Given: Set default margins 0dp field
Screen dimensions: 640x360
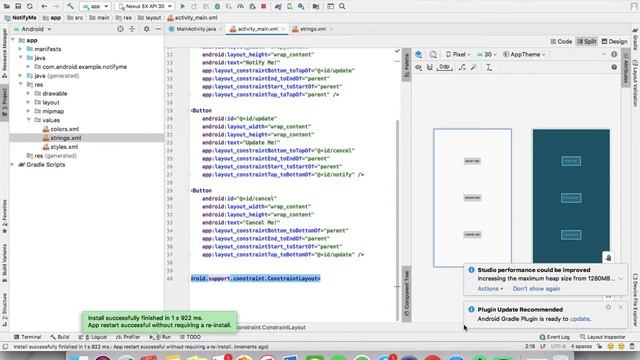Looking at the screenshot, I should click(444, 67).
